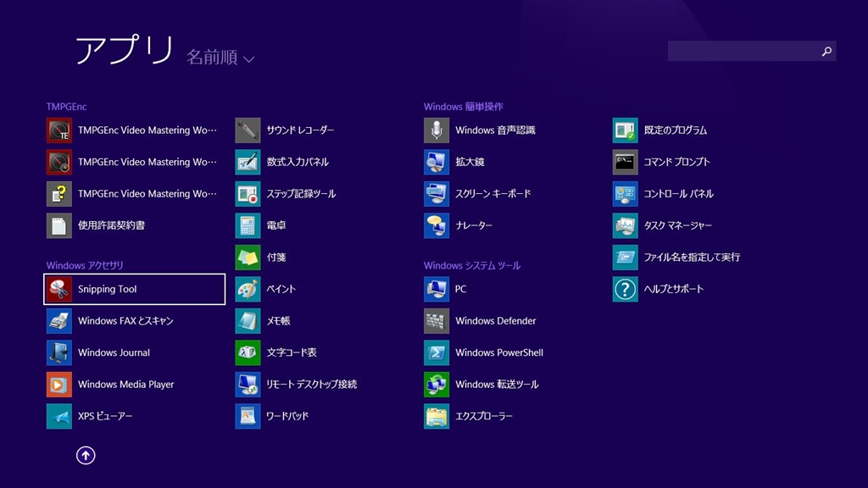
Task: Open Windows PowerShell icon
Action: click(437, 352)
